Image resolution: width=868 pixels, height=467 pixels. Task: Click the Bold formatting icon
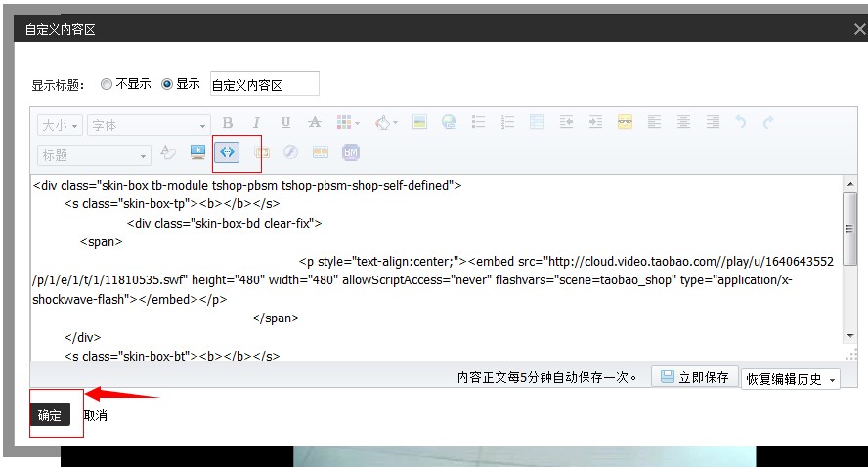point(228,123)
